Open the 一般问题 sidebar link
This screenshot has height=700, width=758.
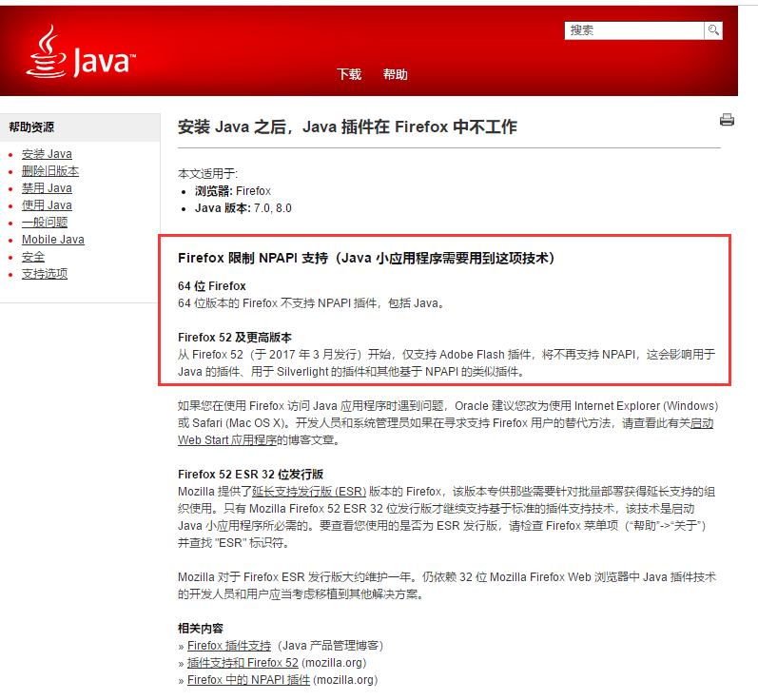coord(45,223)
